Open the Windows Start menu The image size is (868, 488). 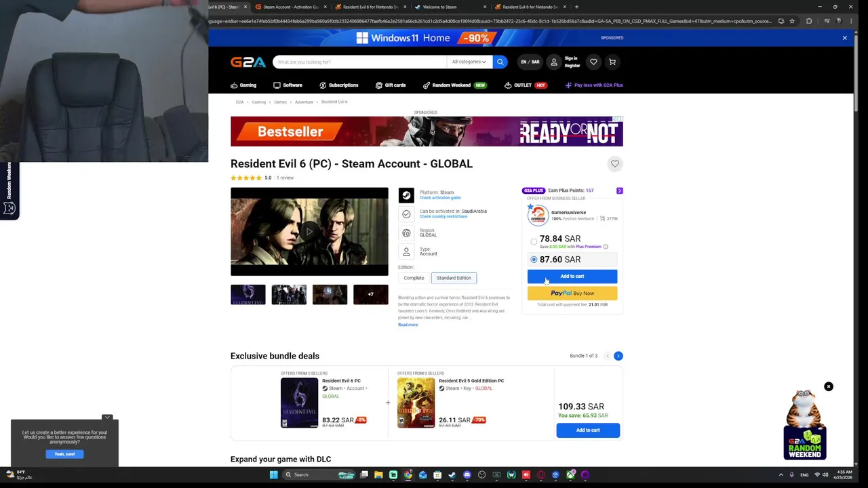tap(273, 474)
